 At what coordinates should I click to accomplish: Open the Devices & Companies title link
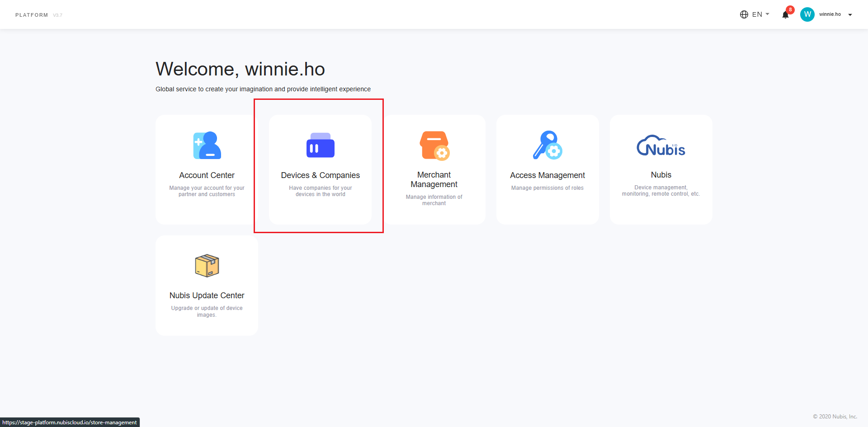(321, 175)
